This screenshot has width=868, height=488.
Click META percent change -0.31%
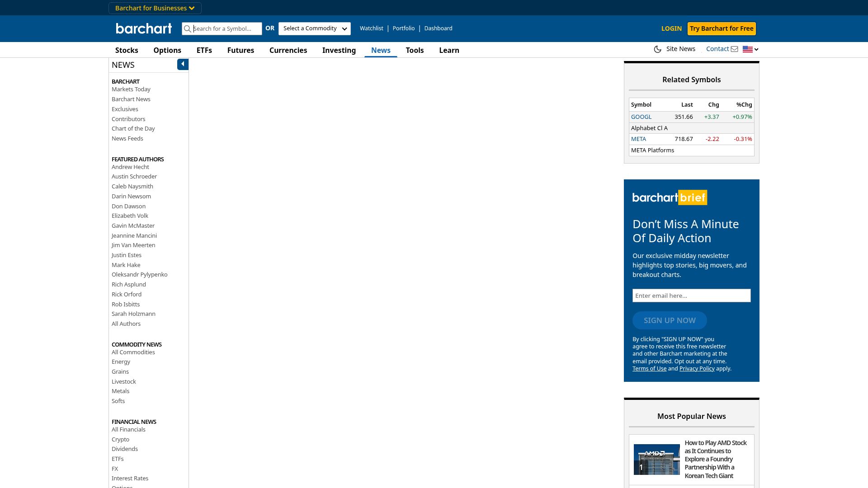click(743, 139)
